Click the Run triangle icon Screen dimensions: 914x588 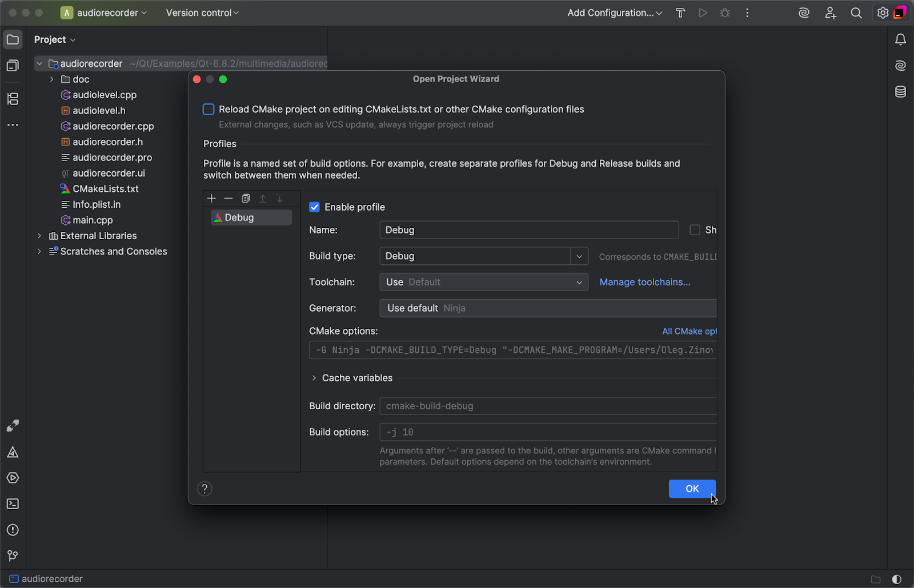click(x=703, y=13)
